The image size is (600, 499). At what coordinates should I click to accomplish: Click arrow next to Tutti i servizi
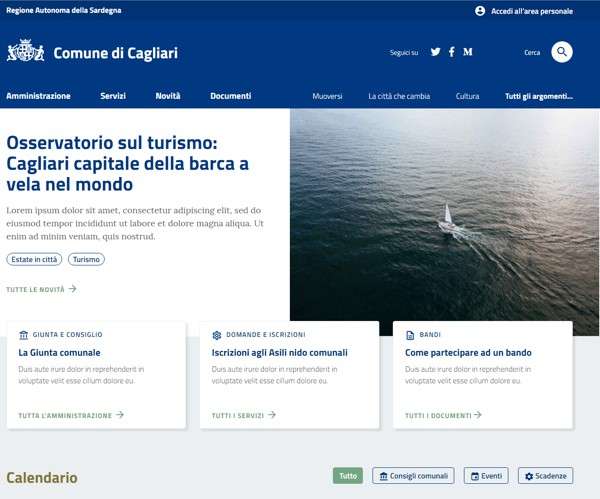pyautogui.click(x=272, y=414)
